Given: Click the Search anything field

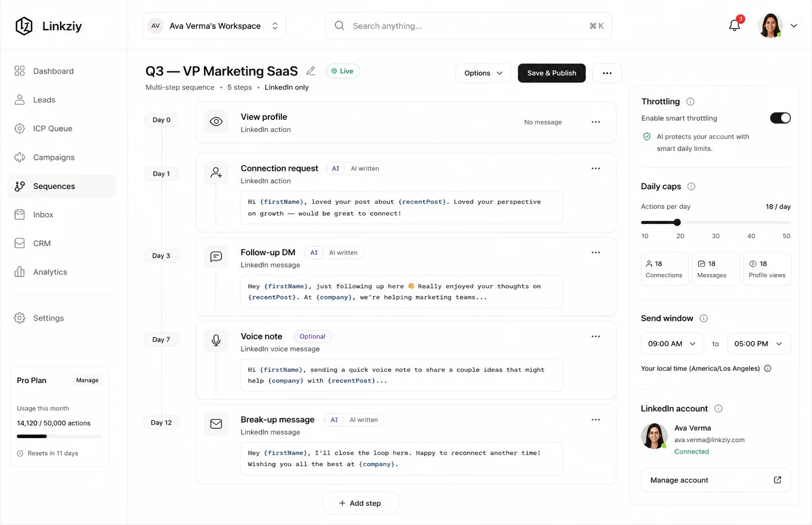Looking at the screenshot, I should pyautogui.click(x=468, y=26).
